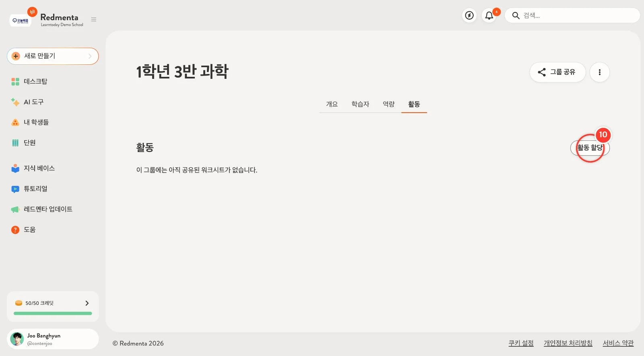Open the lightning bolt quick actions icon
Screen dimensions: 644x356
coord(469,15)
